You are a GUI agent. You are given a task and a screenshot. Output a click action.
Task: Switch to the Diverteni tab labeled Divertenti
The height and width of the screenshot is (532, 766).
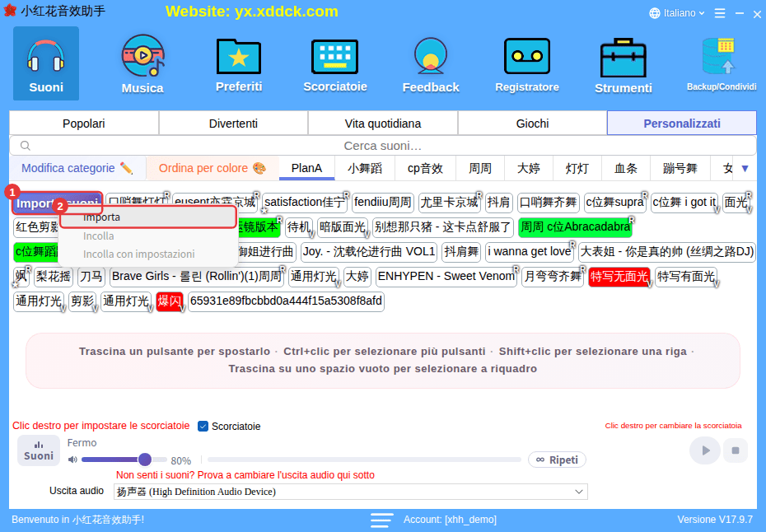coord(234,124)
